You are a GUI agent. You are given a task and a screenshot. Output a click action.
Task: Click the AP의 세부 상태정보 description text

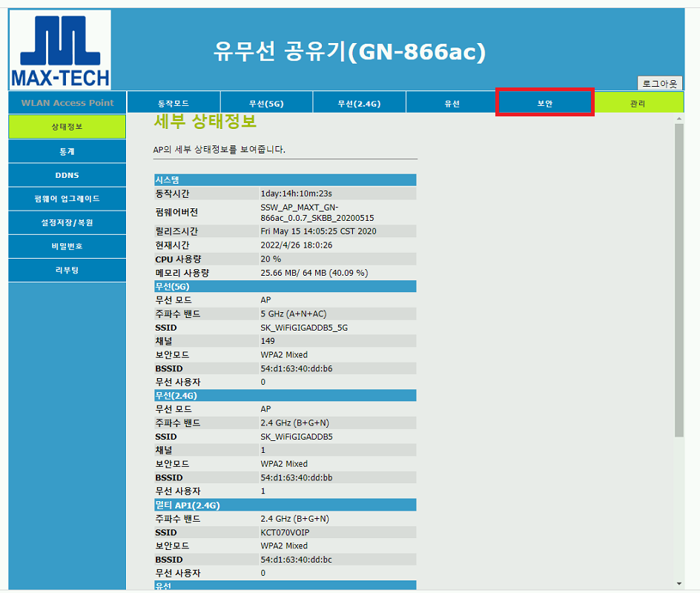pos(219,150)
